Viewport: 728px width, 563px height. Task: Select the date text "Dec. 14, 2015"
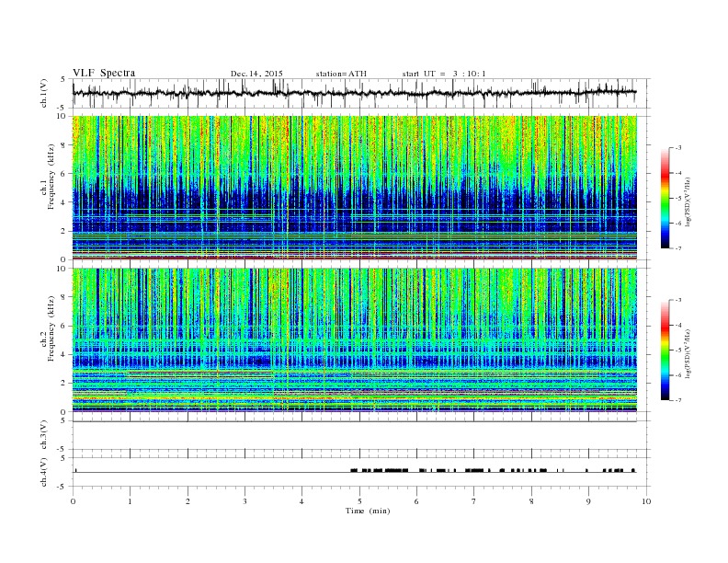(x=256, y=74)
